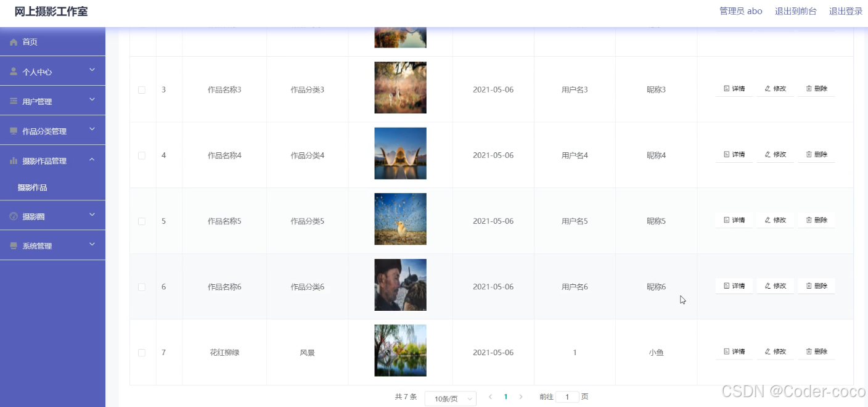
Task: Click the 前往 page number input field
Action: click(567, 397)
